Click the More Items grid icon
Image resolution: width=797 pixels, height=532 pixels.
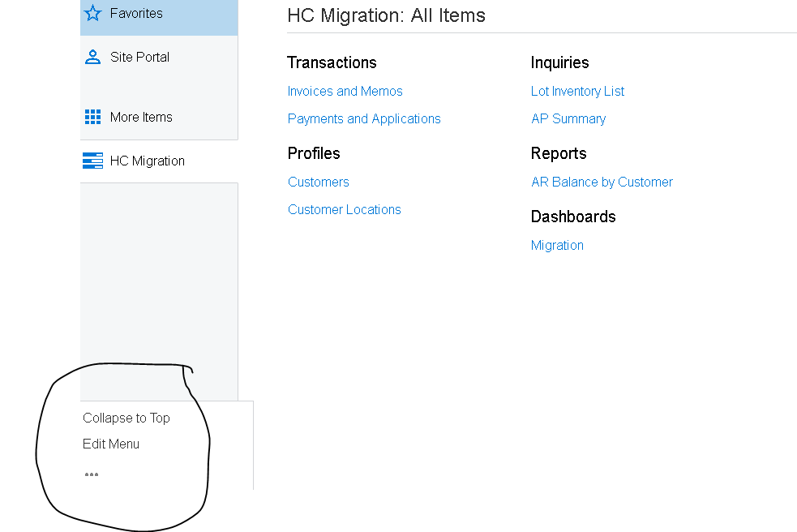92,117
